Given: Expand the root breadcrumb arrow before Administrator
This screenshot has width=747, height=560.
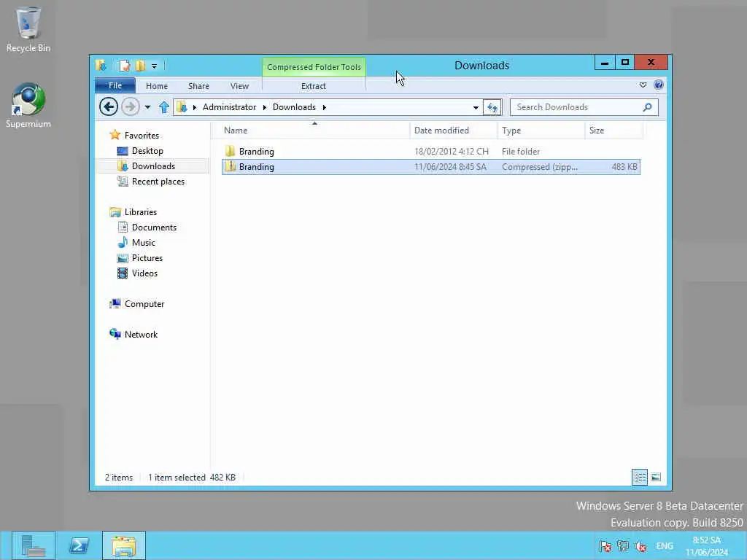Looking at the screenshot, I should pos(194,107).
